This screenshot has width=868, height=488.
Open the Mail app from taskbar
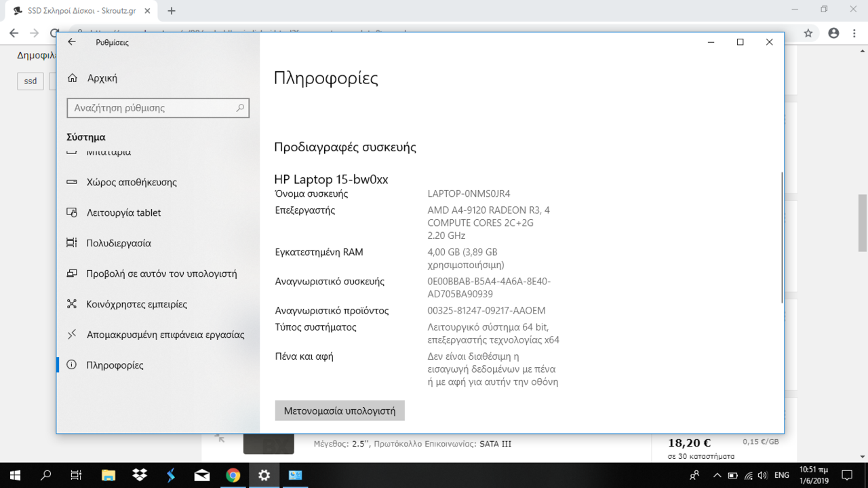click(x=201, y=475)
